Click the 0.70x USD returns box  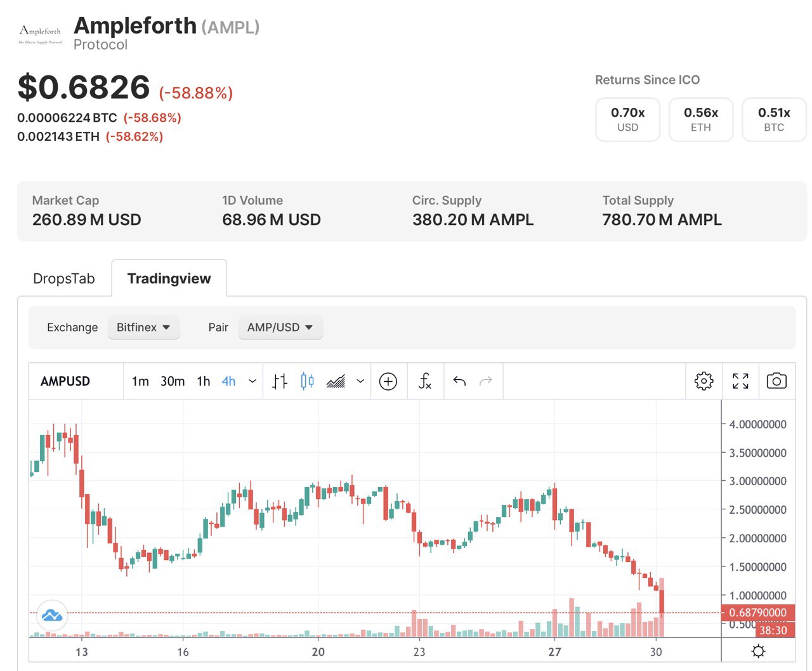pos(628,119)
